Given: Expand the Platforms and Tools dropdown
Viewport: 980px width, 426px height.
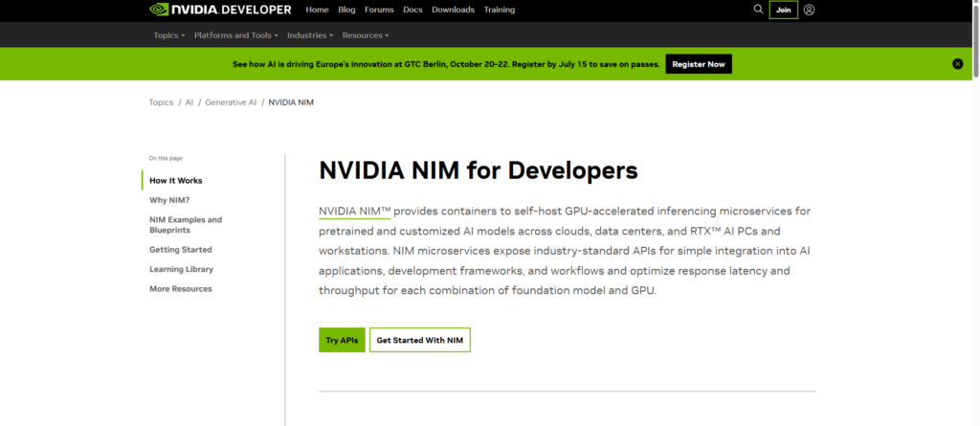Looking at the screenshot, I should click(x=236, y=35).
